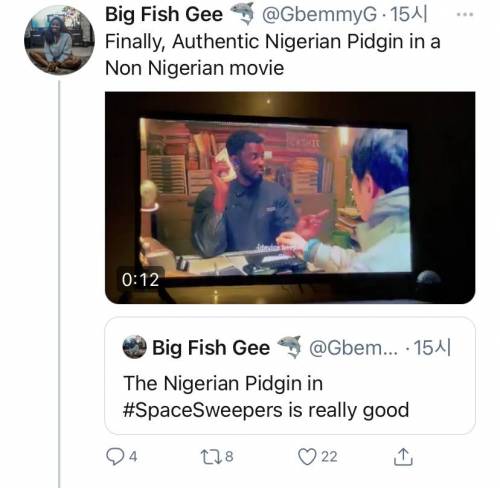The image size is (500, 488).
Task: View the reply count of 4
Action: coord(133,456)
